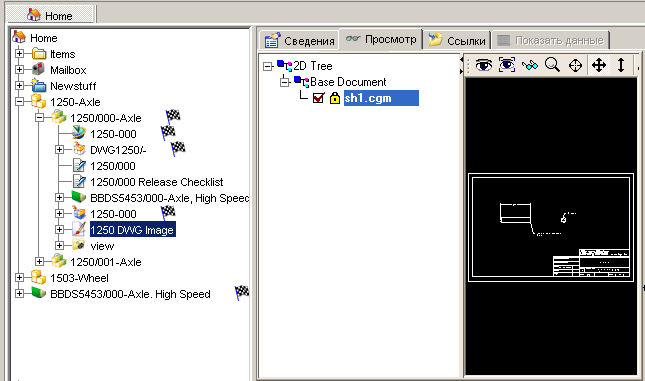Screen dimensions: 645x381
Task: Click the Home button at top
Action: (51, 15)
